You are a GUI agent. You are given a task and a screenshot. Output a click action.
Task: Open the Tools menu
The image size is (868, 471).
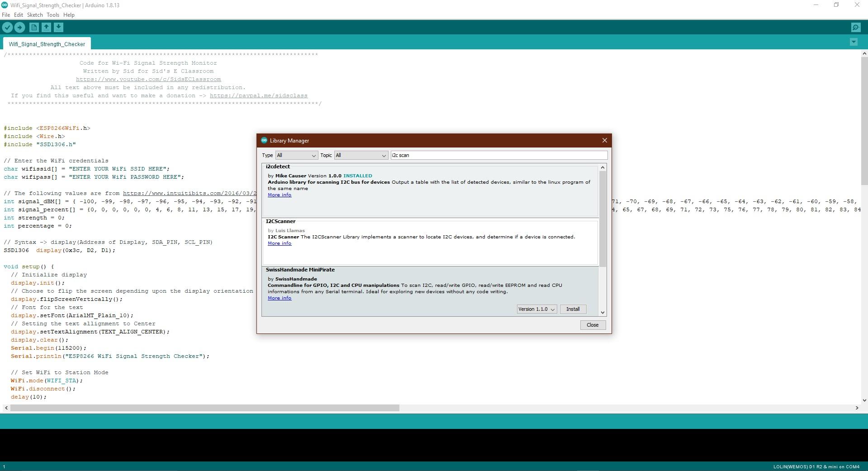(53, 15)
